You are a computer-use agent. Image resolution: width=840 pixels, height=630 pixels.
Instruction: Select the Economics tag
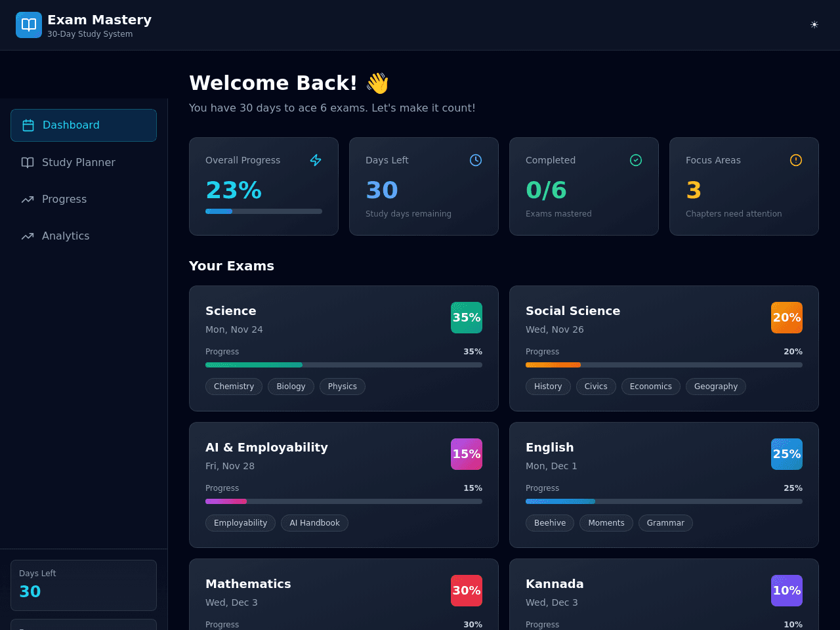[651, 387]
